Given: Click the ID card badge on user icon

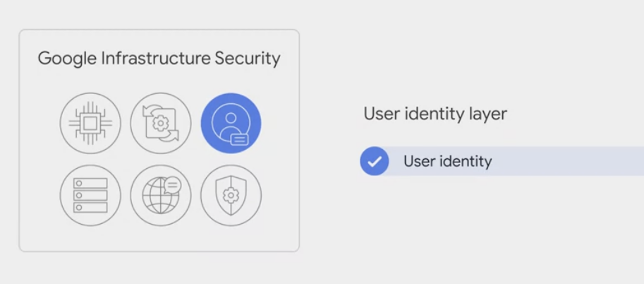Looking at the screenshot, I should 240,138.
